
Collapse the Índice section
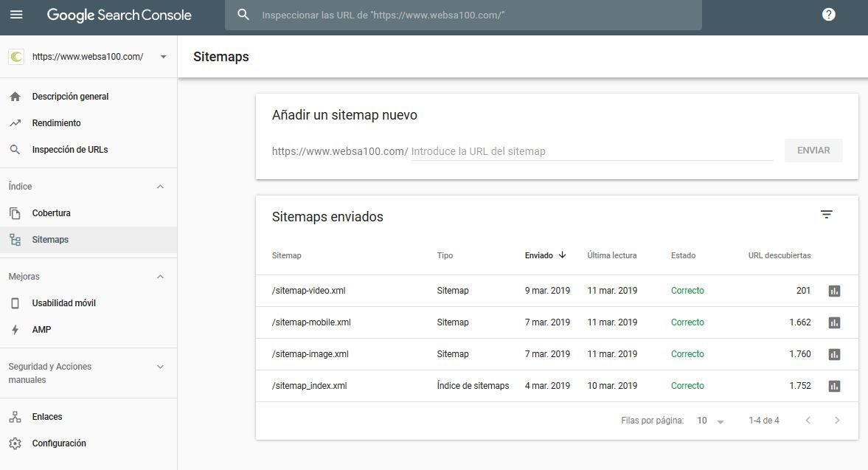[160, 187]
